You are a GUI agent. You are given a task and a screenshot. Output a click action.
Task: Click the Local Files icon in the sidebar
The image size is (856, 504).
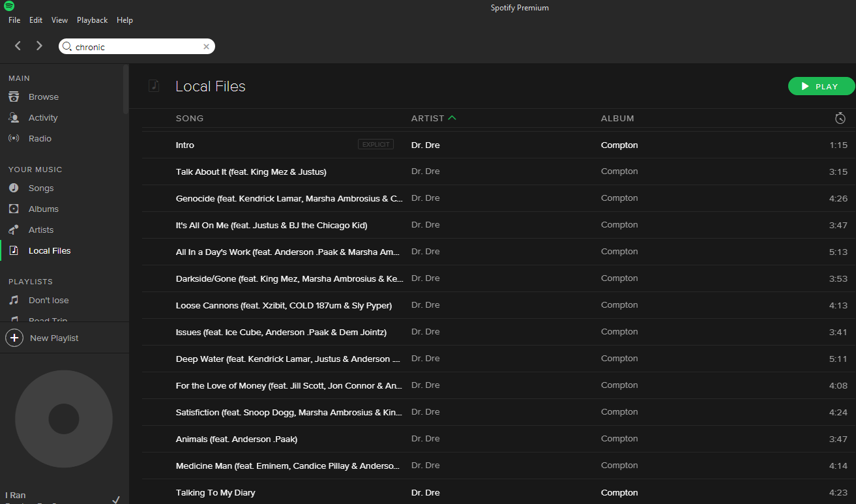coord(14,251)
